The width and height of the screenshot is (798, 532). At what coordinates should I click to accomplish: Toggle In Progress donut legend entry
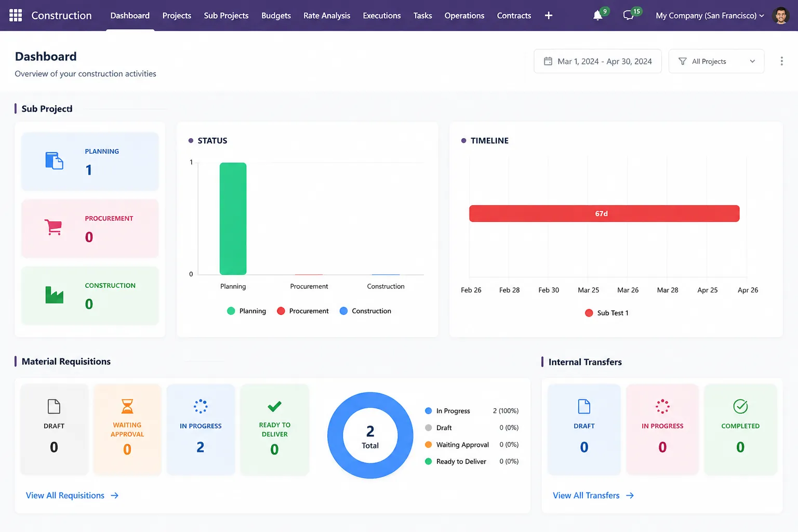click(x=447, y=411)
